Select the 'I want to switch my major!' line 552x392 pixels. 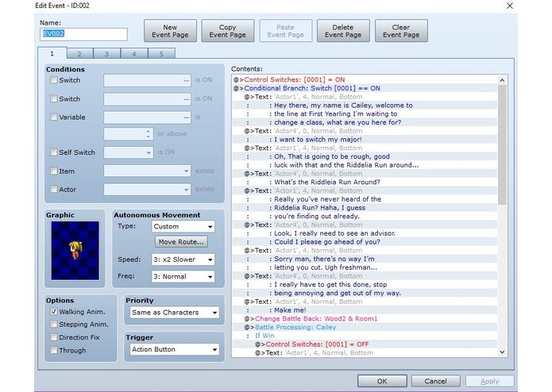pos(365,139)
